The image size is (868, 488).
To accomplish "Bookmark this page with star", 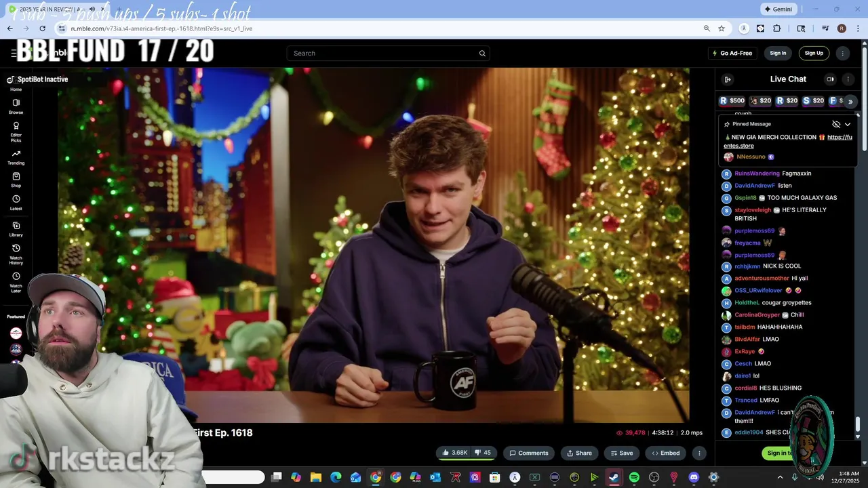I will (x=722, y=28).
